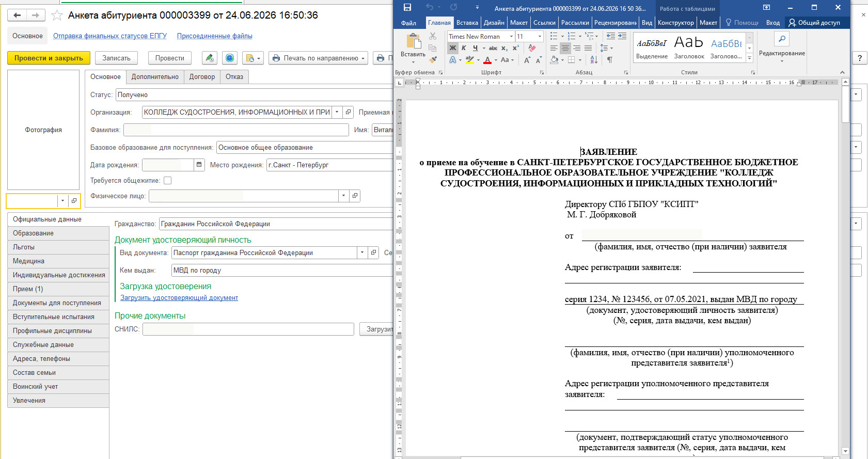Open the 'Вид документа' dropdown list

tap(362, 253)
